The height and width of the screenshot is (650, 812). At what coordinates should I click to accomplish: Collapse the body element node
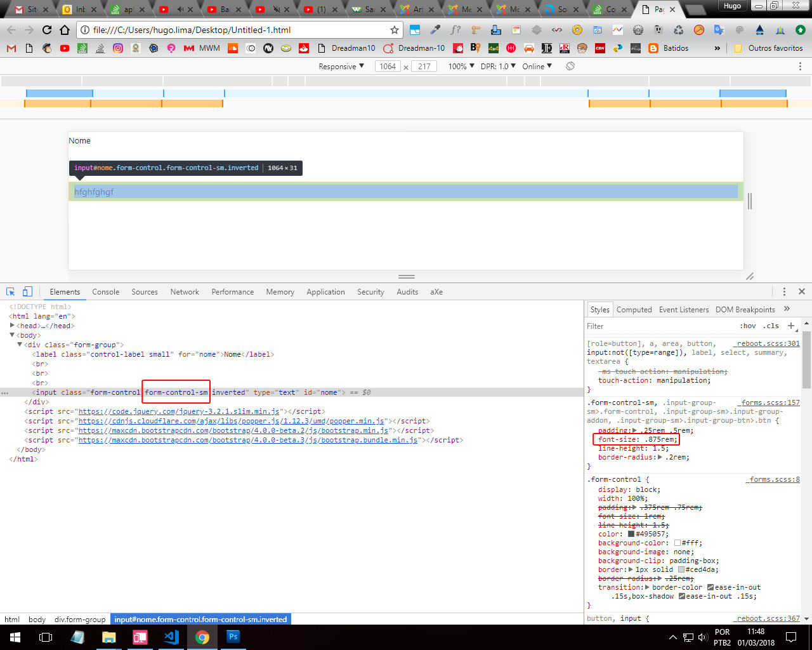[x=12, y=335]
